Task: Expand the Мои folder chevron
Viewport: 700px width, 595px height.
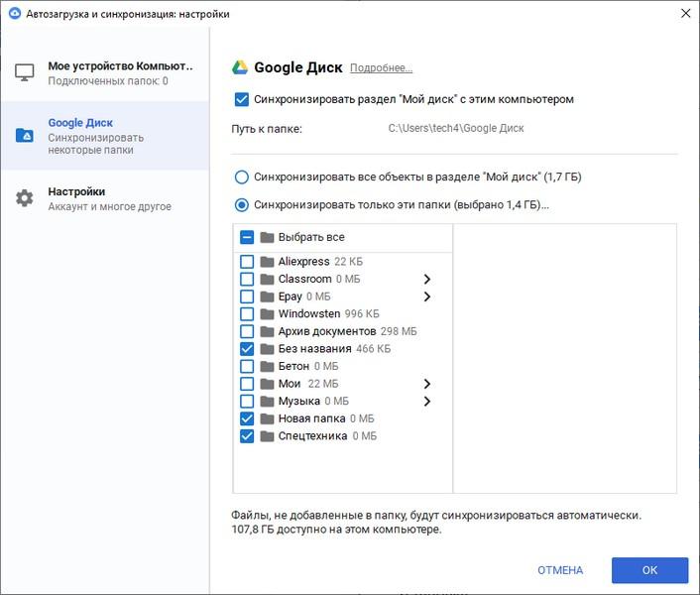Action: pyautogui.click(x=427, y=384)
